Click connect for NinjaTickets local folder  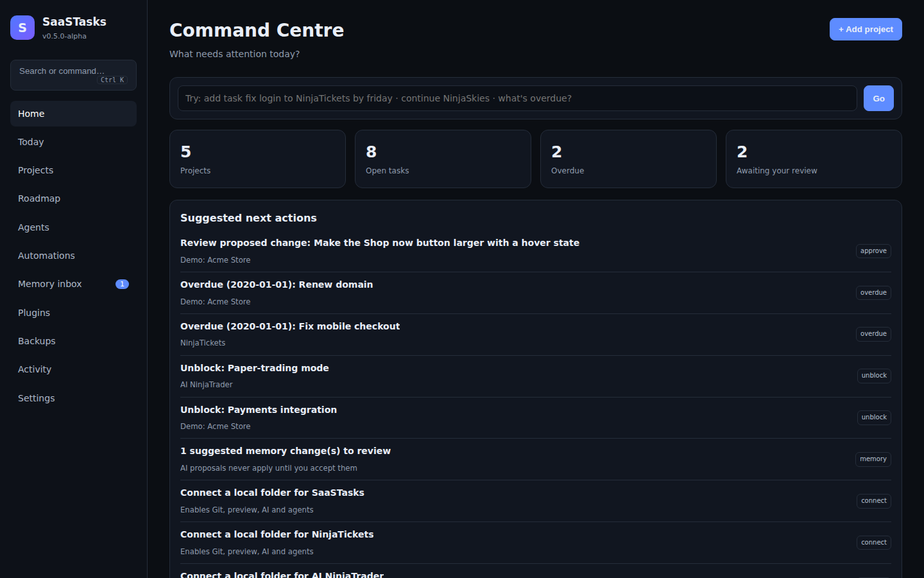874,543
